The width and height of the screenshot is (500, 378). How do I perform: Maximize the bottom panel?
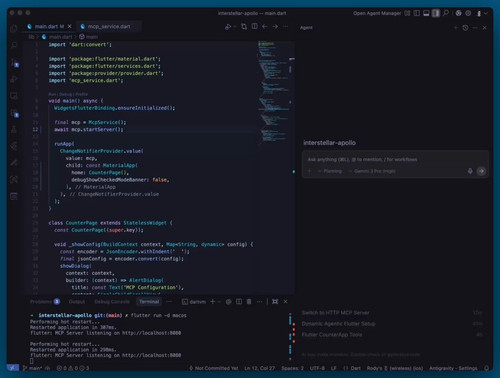pos(275,302)
